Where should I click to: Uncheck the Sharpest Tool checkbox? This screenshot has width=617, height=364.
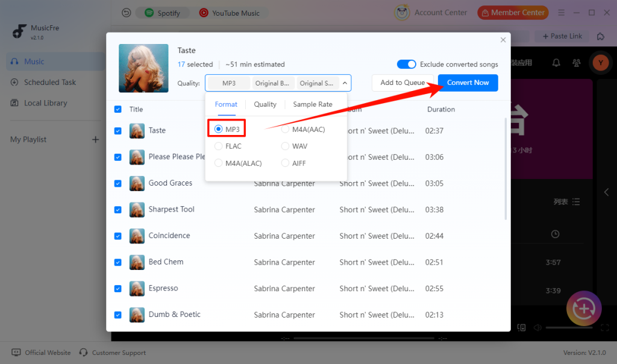(x=117, y=210)
